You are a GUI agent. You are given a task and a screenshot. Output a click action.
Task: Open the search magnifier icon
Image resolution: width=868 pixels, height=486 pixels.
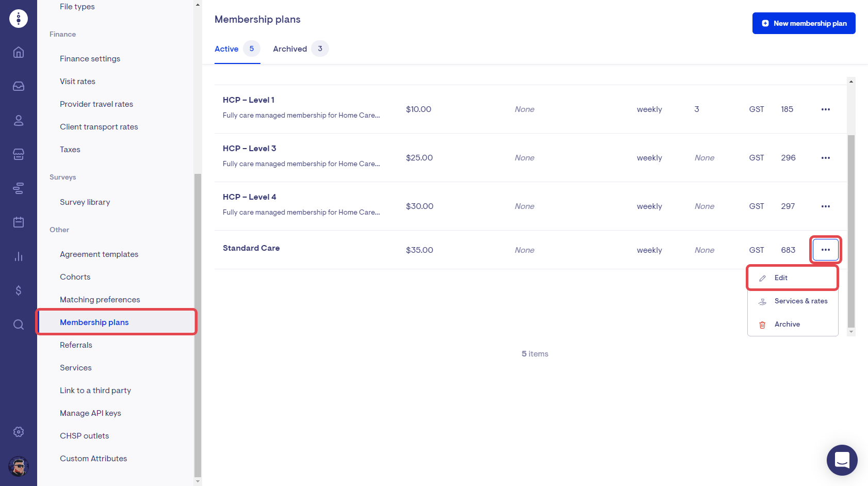(19, 325)
